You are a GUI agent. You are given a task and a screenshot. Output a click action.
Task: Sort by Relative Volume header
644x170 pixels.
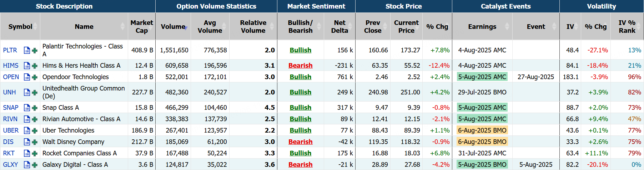click(x=253, y=27)
